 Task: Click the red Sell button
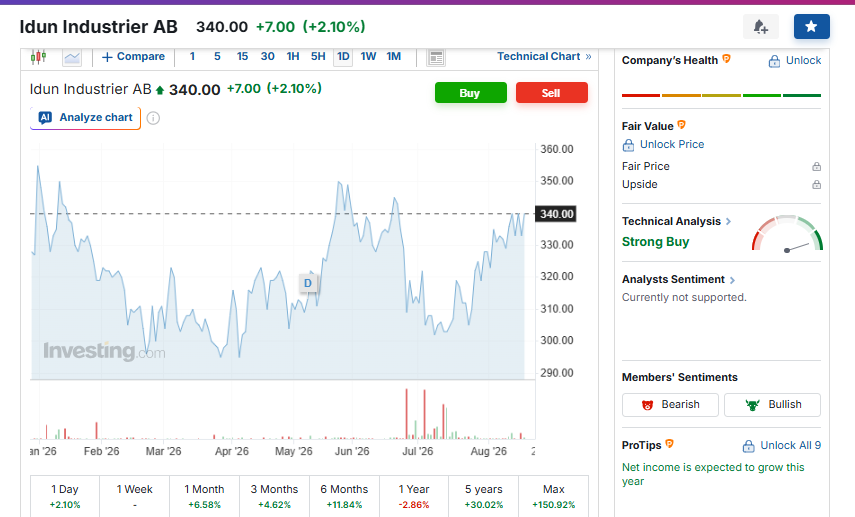pyautogui.click(x=552, y=93)
